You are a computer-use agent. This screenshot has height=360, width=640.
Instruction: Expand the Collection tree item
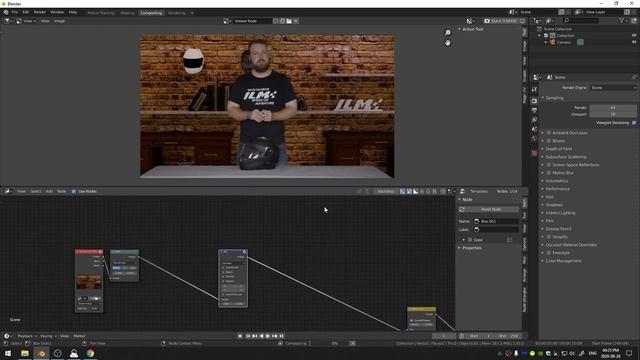click(x=540, y=36)
